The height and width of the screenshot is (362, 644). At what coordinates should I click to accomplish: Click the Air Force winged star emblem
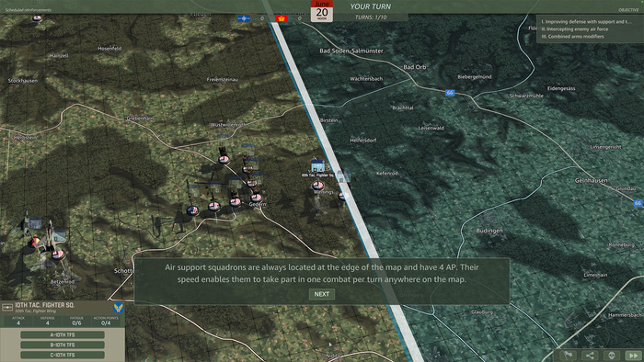pyautogui.click(x=118, y=307)
